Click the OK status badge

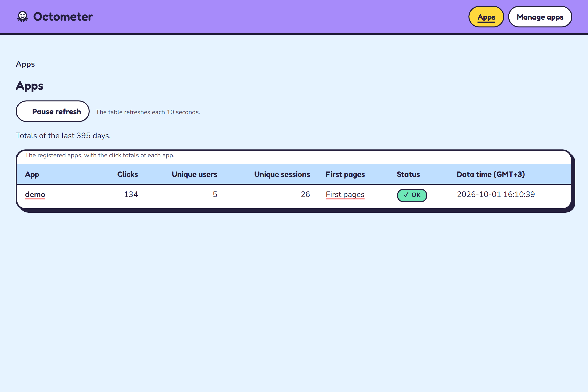[x=412, y=195]
